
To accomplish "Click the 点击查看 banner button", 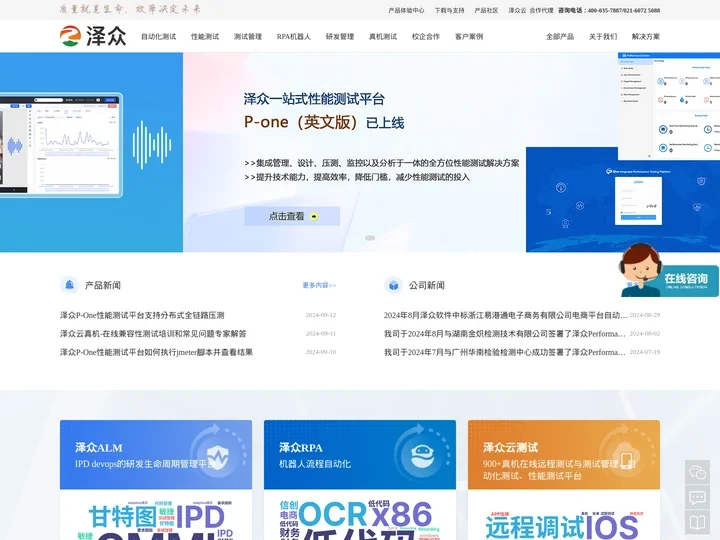I will pos(292,216).
